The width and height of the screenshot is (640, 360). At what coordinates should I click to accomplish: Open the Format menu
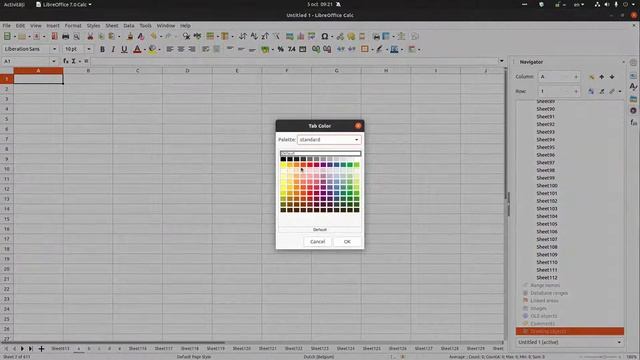click(x=73, y=26)
